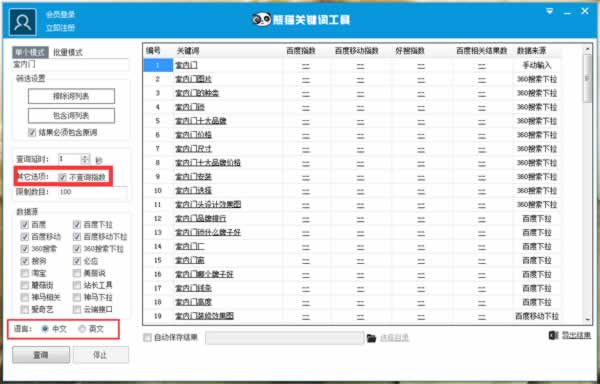Sort by 数据来源 column header

(532, 50)
